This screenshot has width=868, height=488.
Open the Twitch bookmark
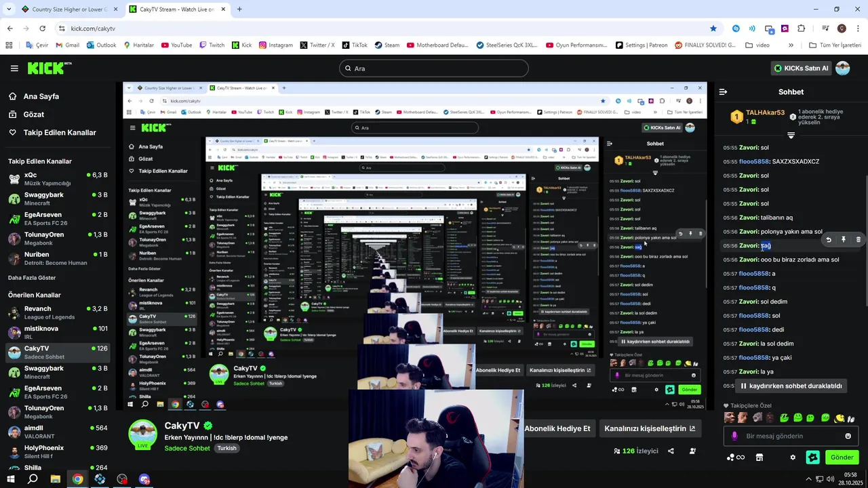point(212,45)
